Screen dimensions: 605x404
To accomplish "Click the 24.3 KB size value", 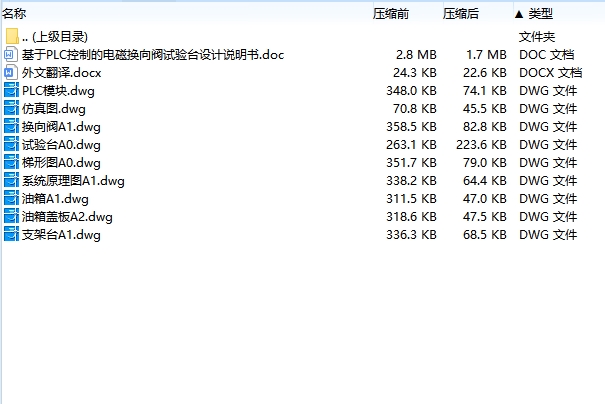I will [415, 73].
